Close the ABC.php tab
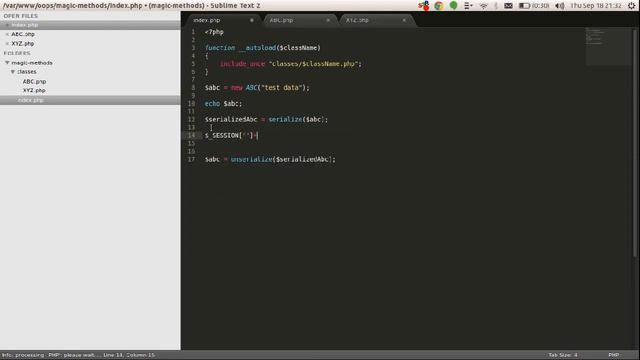This screenshot has height=360, width=640. tap(328, 20)
